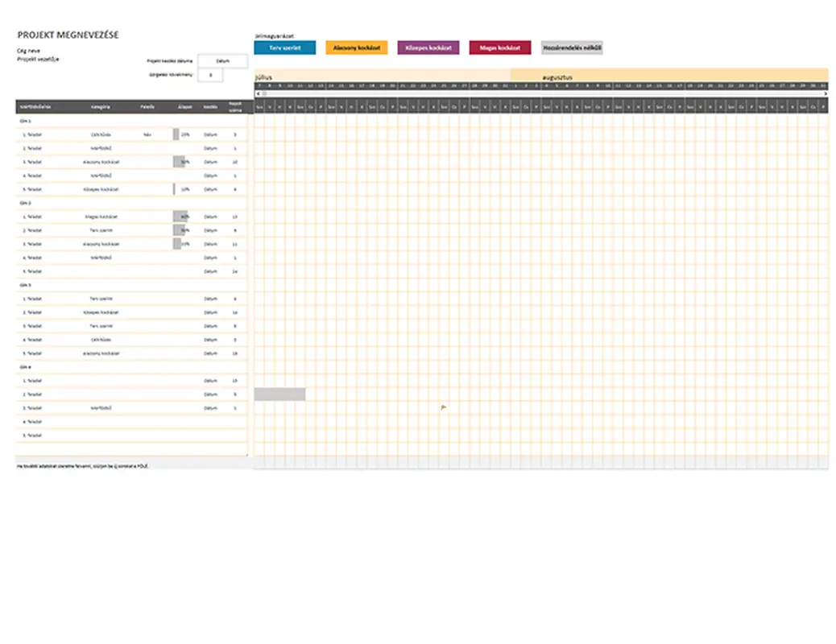The width and height of the screenshot is (836, 644).
Task: Click the left scroll arrow on the timeline
Action: [x=256, y=93]
